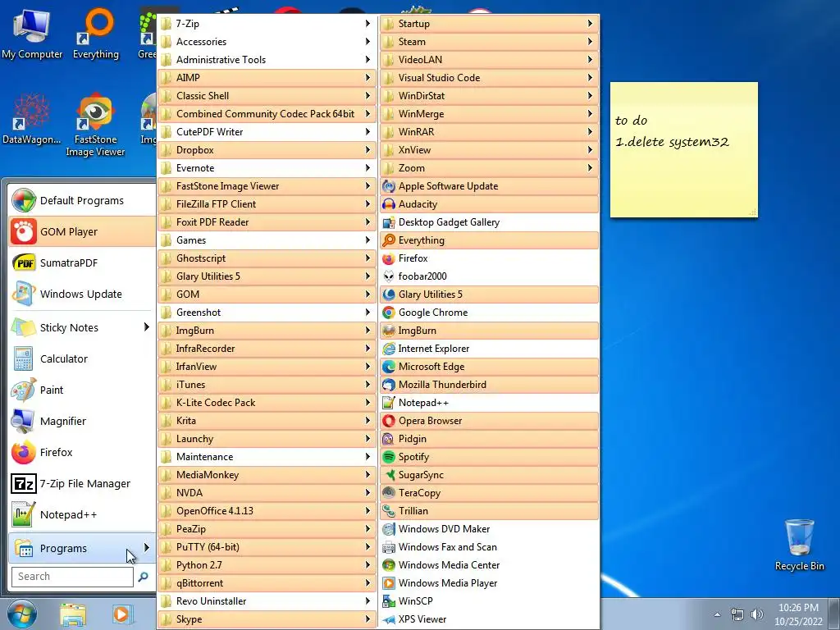Screen dimensions: 840x630
Task: Launch Microsoft Edge
Action: 489,367
